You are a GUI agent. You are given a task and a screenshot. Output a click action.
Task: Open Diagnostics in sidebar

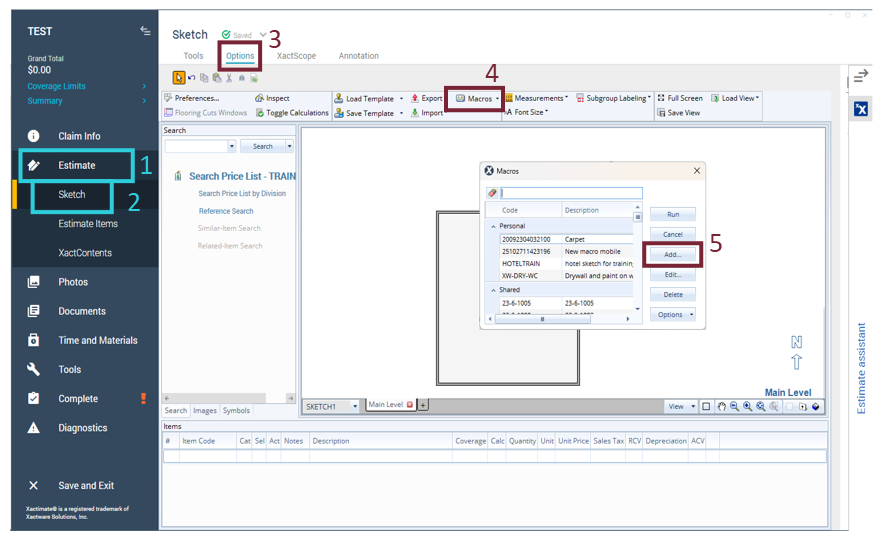pos(82,428)
